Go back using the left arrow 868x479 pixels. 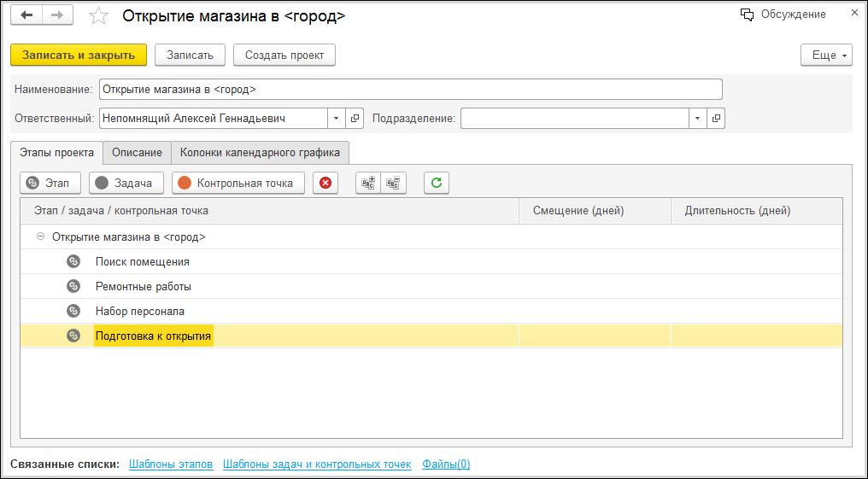26,15
